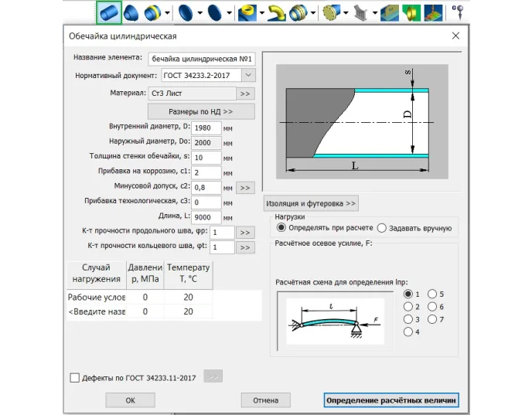
Task: Select the cylindrical shell tool icon
Action: point(109,12)
